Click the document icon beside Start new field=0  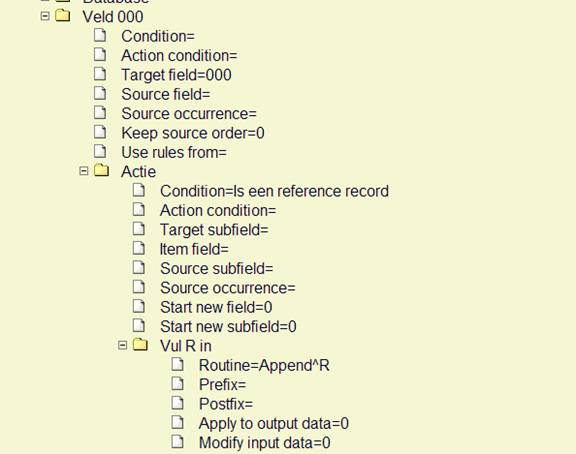coord(139,306)
